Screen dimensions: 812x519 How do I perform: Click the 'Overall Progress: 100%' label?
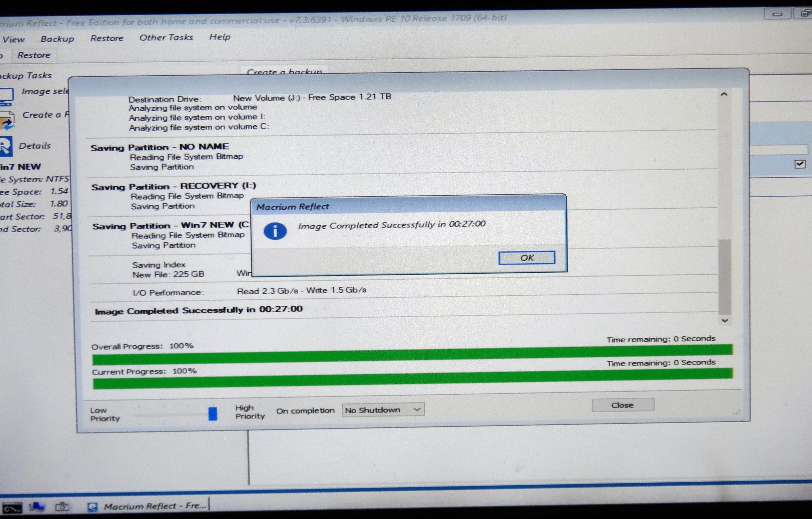pyautogui.click(x=142, y=346)
